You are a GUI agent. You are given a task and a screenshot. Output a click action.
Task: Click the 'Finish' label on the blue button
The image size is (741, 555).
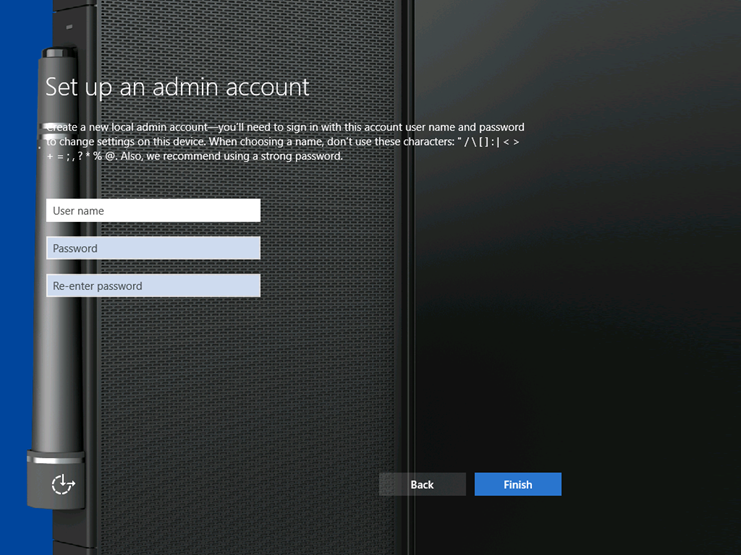tap(518, 485)
